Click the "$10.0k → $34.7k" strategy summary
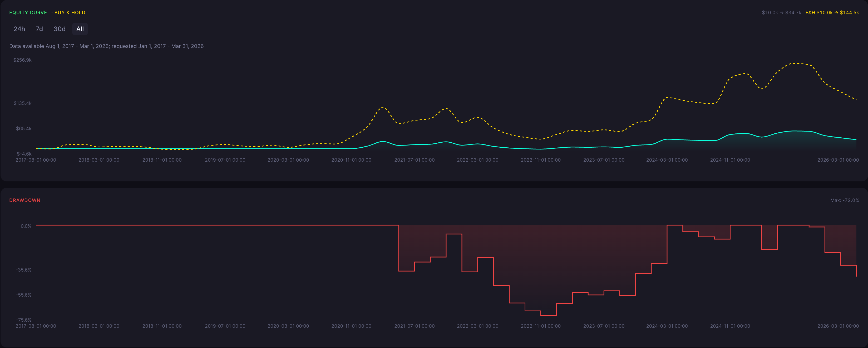 point(781,12)
